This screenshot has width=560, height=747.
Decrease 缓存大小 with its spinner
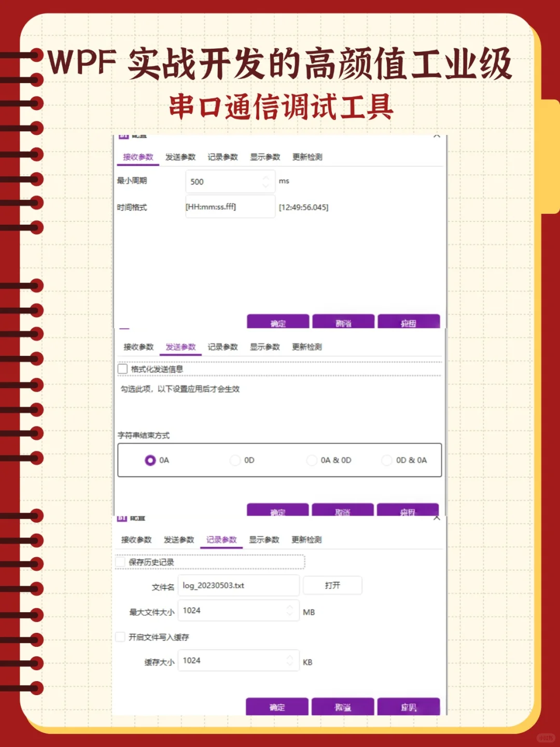pyautogui.click(x=290, y=663)
